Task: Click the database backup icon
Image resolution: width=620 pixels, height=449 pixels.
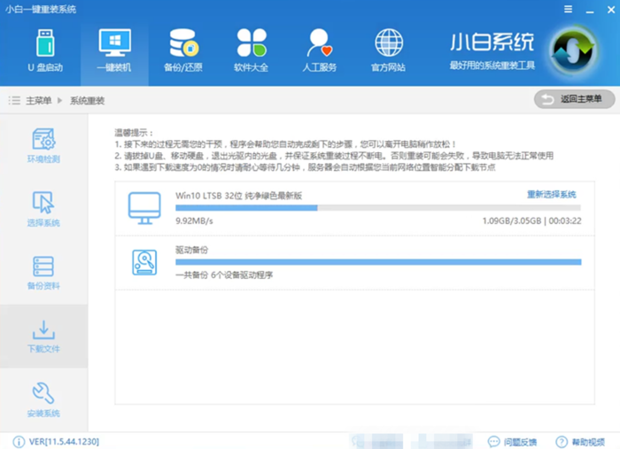Action: (183, 43)
